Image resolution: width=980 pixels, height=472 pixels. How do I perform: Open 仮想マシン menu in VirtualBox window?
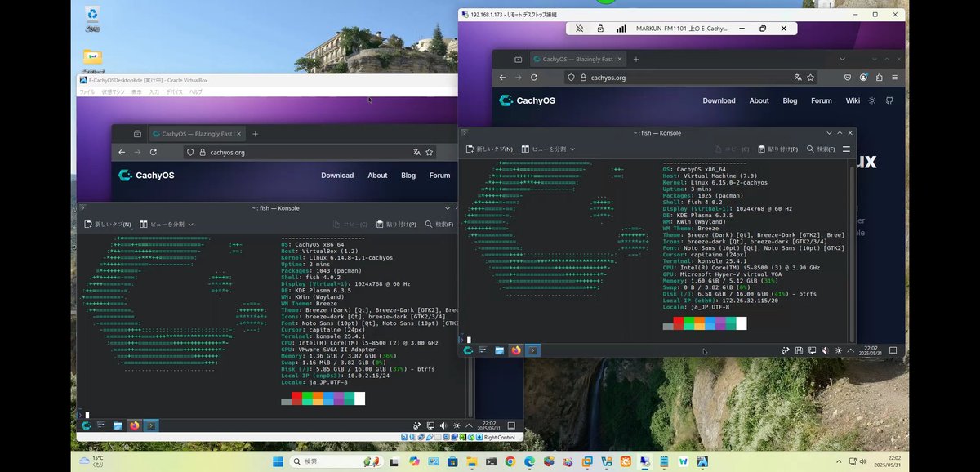113,91
